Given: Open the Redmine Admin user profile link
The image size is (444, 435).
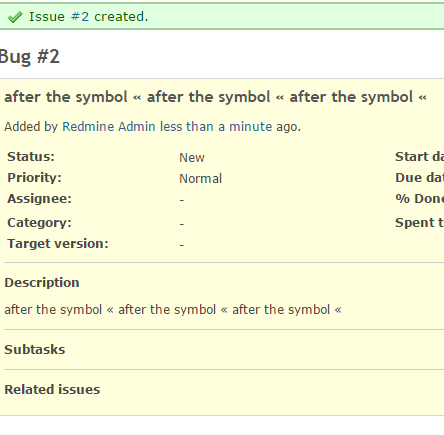Looking at the screenshot, I should point(109,127).
